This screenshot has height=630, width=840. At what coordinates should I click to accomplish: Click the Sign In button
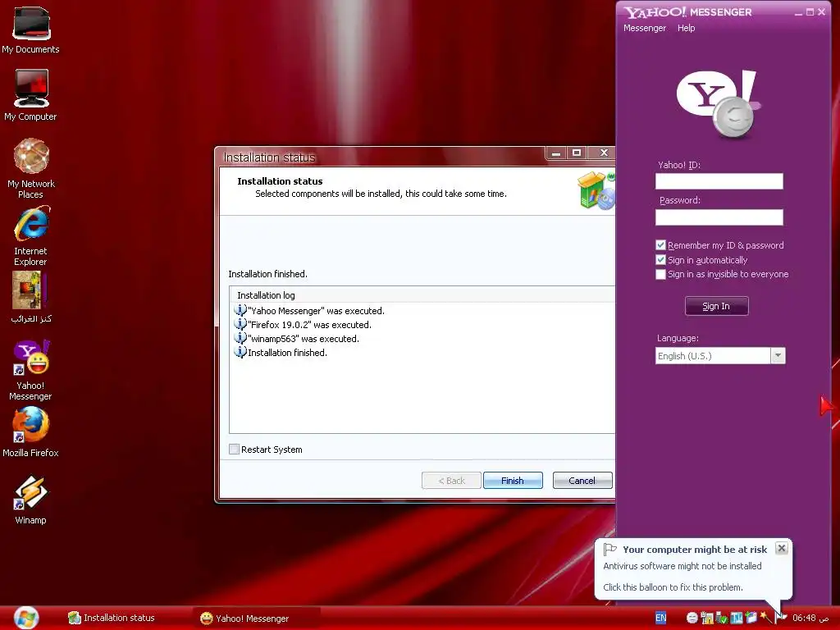pos(716,306)
